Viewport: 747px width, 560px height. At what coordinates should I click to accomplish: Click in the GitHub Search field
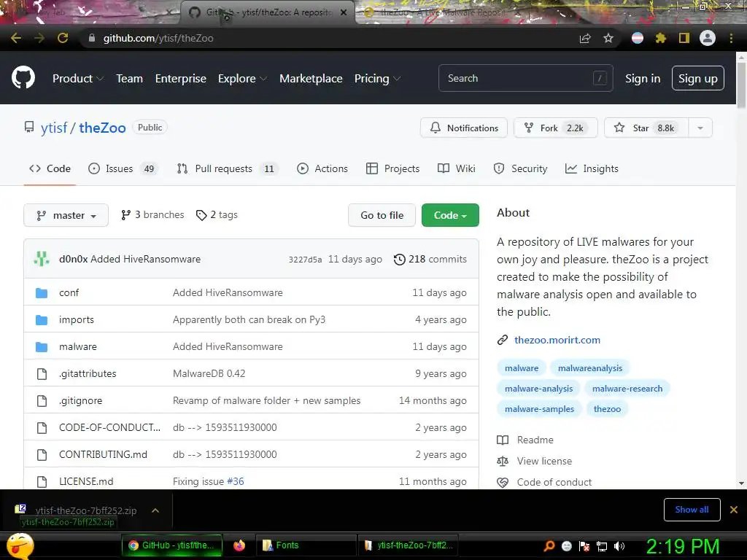(x=525, y=78)
